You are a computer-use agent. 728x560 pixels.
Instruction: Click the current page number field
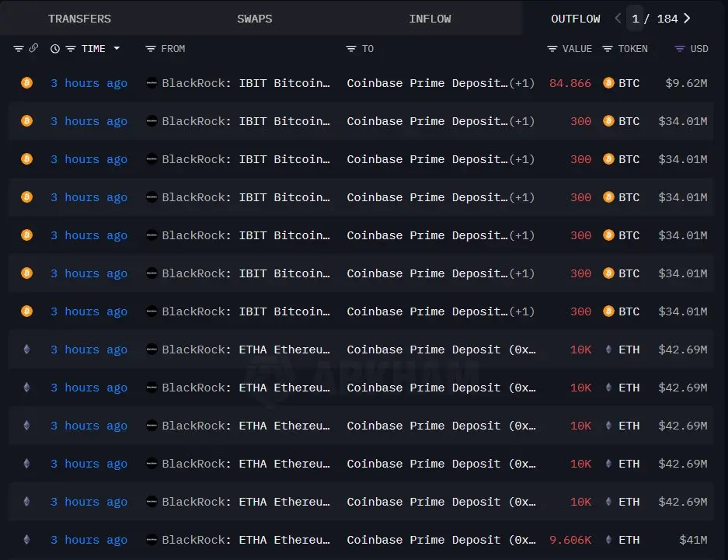tap(635, 19)
